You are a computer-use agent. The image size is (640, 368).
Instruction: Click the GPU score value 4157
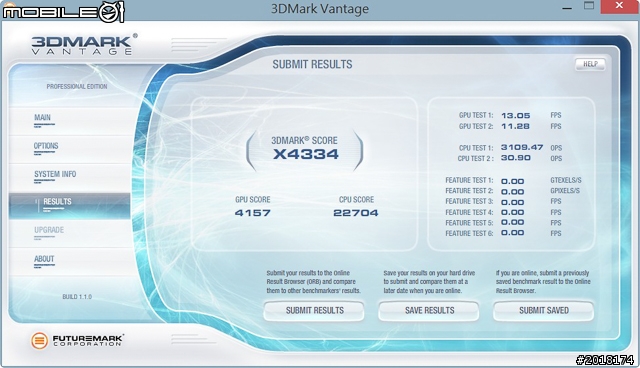(x=252, y=213)
